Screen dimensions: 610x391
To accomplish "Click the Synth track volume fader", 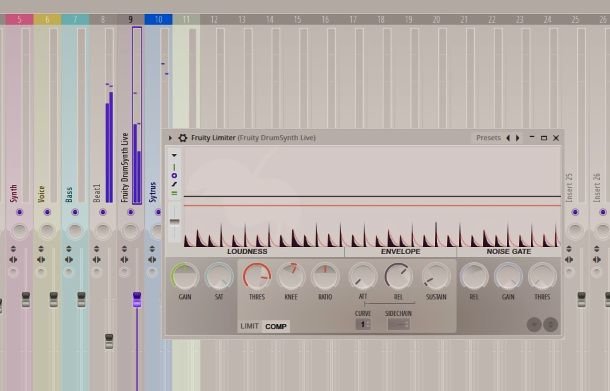I will (x=26, y=299).
